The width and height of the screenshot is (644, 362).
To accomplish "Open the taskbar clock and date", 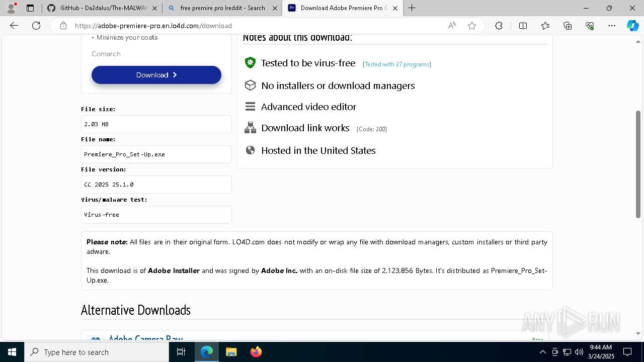I will (601, 352).
